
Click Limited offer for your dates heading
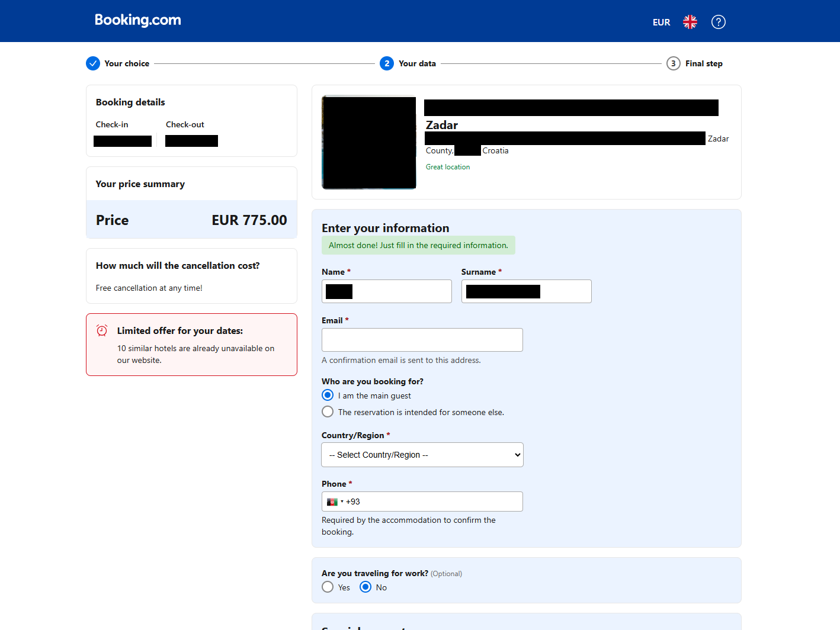tap(180, 331)
